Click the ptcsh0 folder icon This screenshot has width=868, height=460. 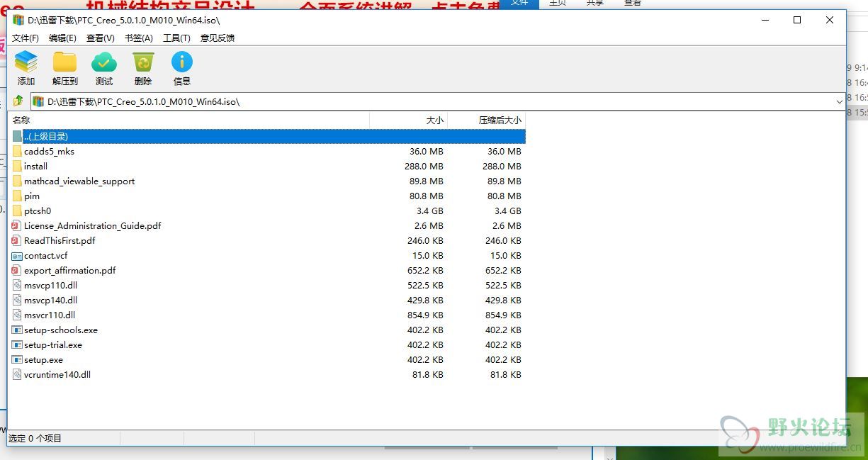point(17,211)
